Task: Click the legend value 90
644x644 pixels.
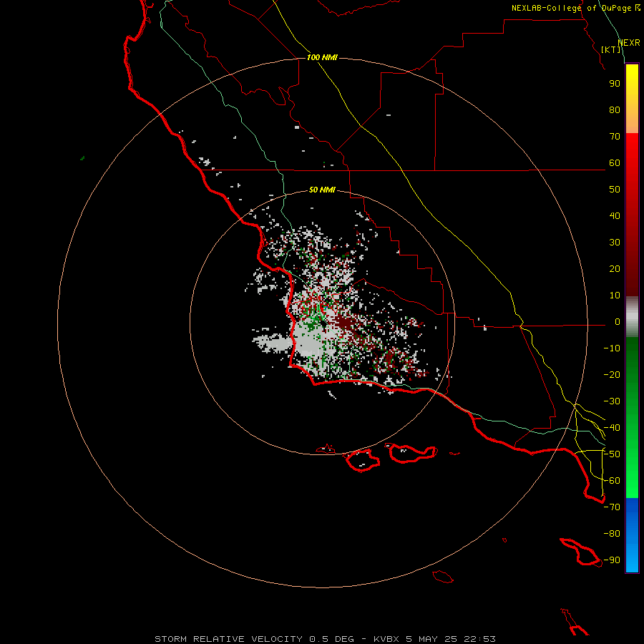Action: pos(615,84)
